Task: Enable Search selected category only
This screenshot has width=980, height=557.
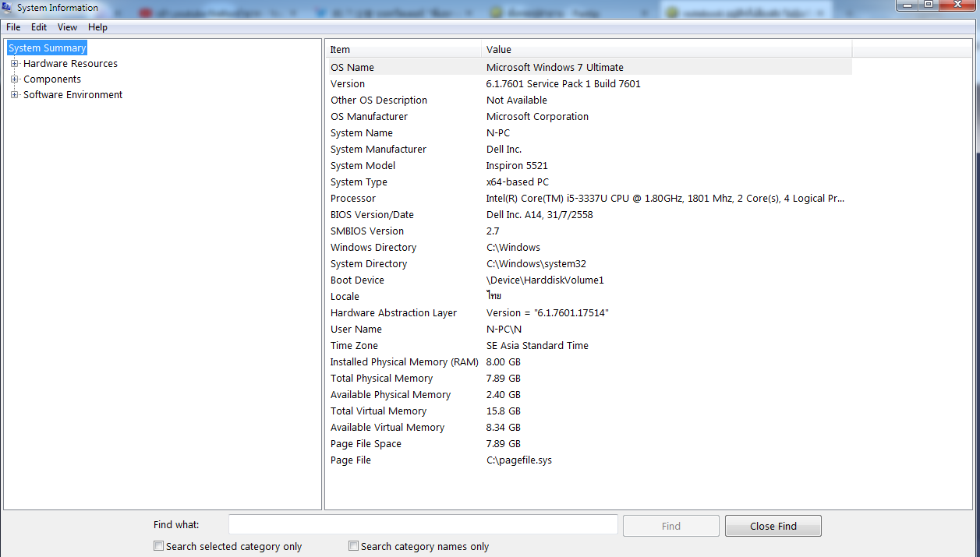Action: pos(159,546)
